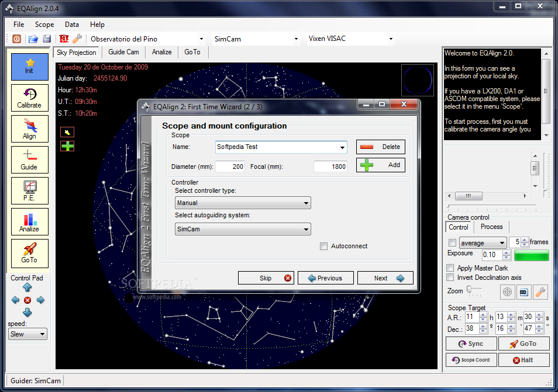Launch the GoTo rocket sidebar tool

pyautogui.click(x=29, y=252)
